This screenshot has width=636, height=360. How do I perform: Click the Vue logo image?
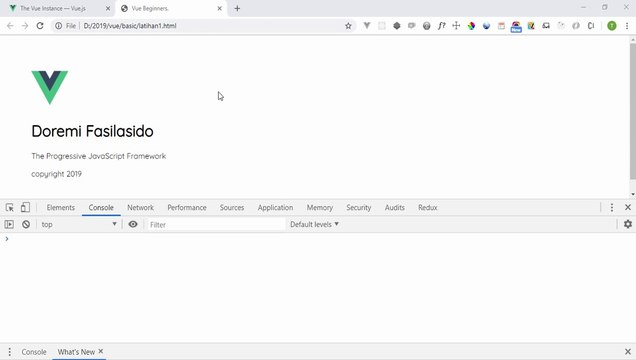50,87
